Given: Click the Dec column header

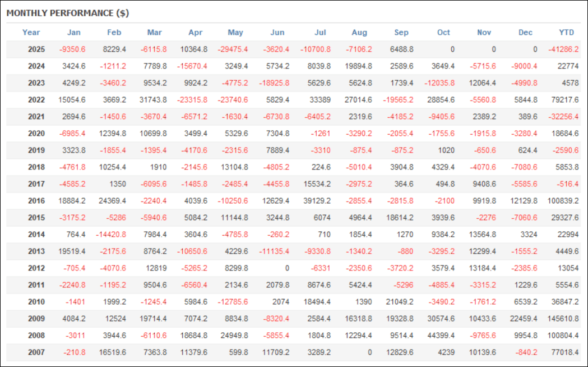Looking at the screenshot, I should 525,33.
